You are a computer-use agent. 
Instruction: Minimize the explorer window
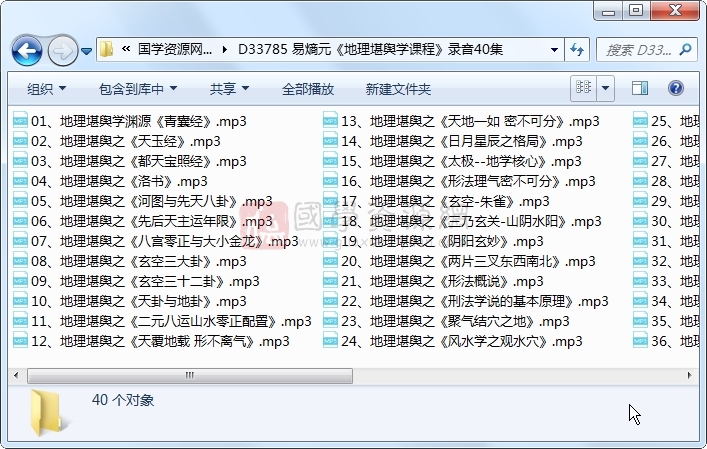click(x=608, y=11)
